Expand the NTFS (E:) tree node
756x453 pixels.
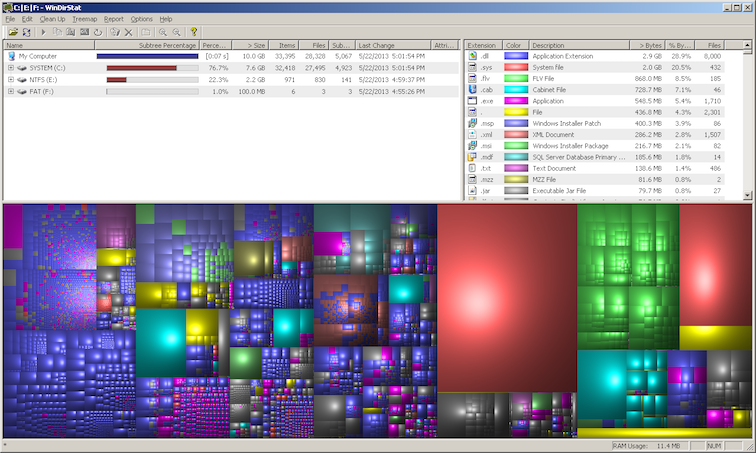click(x=11, y=80)
